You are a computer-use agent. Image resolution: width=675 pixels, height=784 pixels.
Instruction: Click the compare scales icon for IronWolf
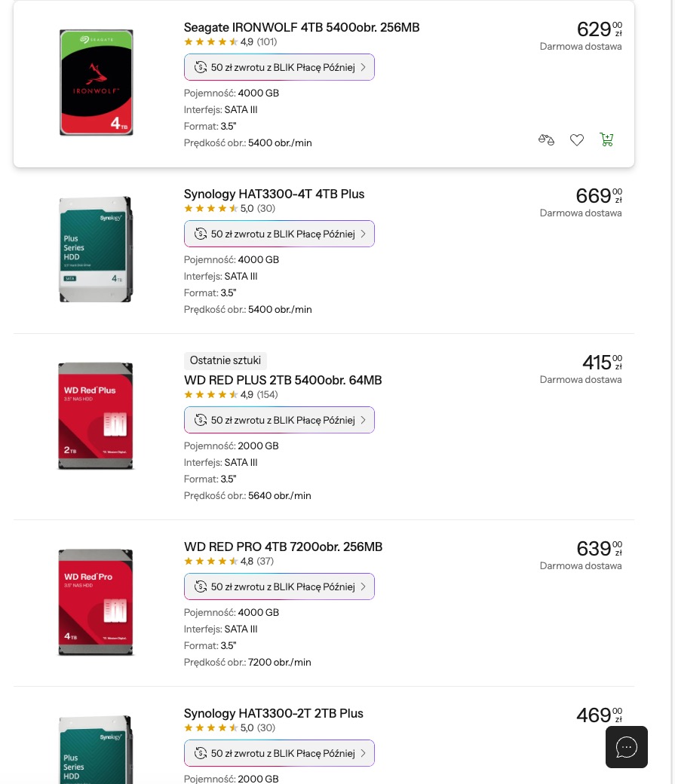point(546,139)
